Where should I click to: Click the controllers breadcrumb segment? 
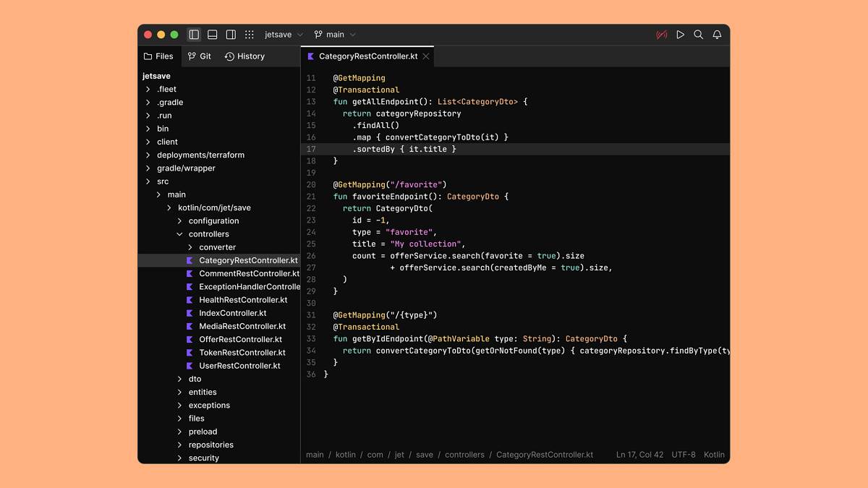464,455
